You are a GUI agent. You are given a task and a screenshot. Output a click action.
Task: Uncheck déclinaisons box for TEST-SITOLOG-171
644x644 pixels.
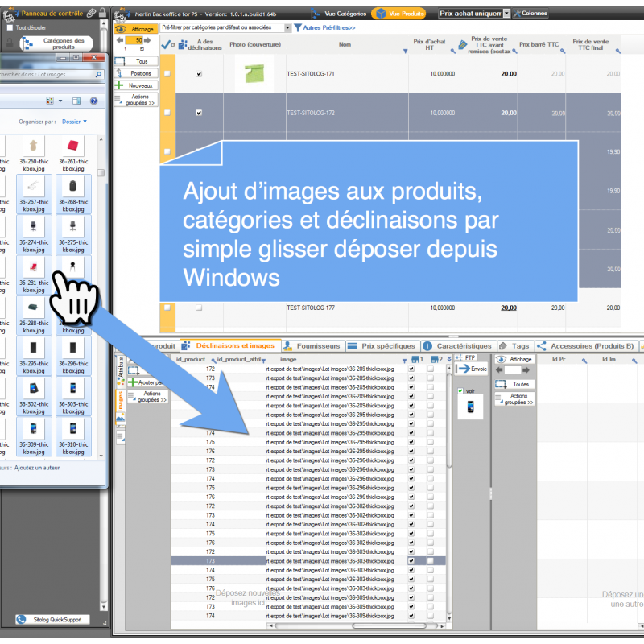199,73
